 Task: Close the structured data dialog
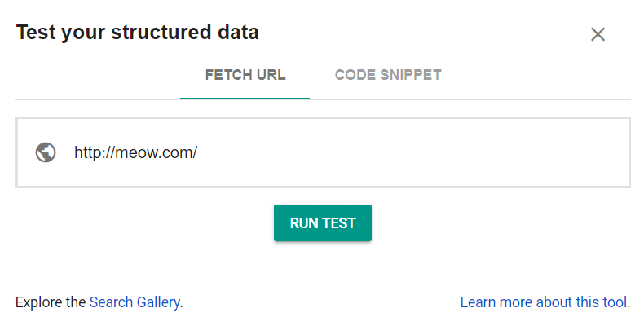click(598, 34)
